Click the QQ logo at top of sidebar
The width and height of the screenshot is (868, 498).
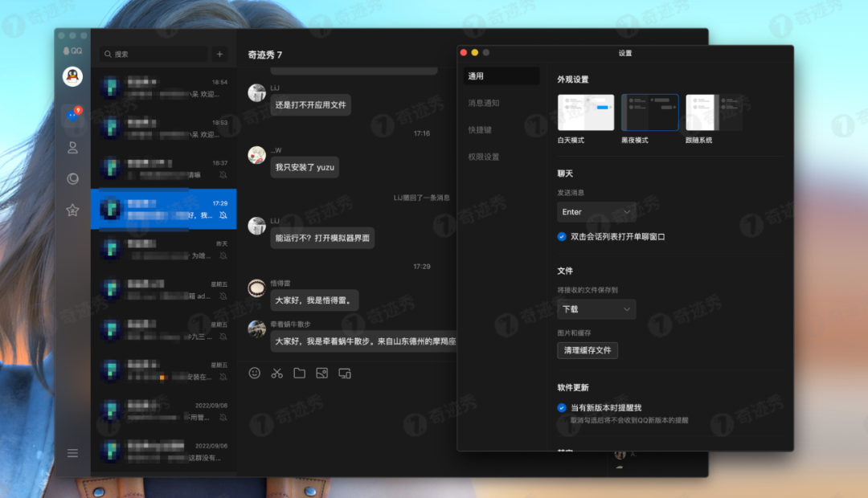coord(72,51)
